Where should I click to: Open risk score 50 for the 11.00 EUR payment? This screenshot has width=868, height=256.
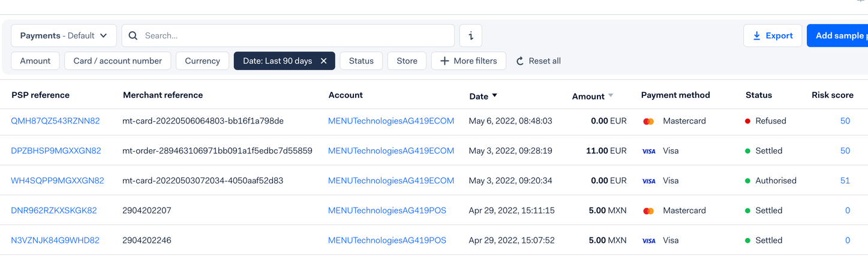[845, 150]
